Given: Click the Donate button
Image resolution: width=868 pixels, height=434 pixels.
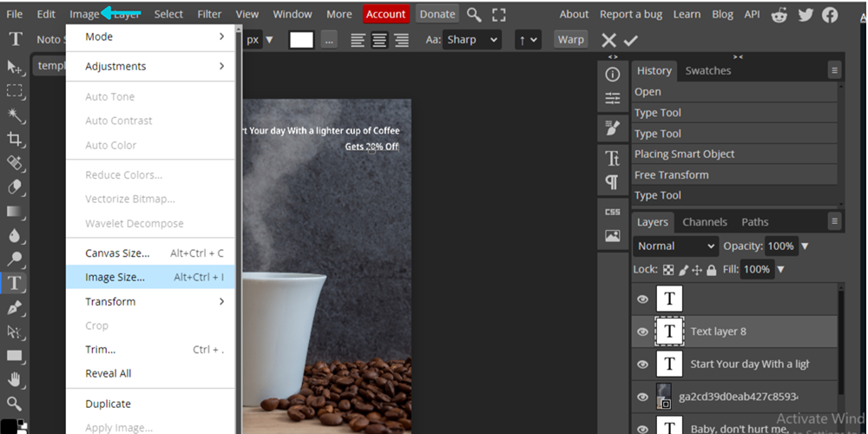Looking at the screenshot, I should coord(437,15).
